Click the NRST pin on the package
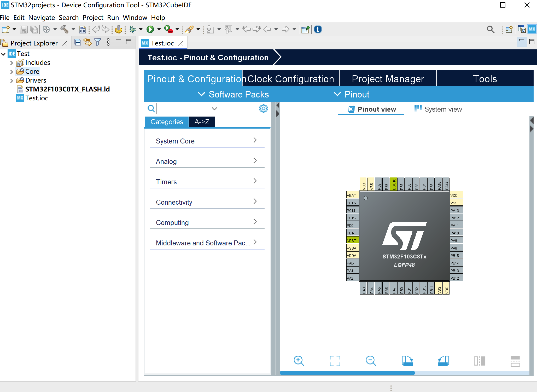537x392 pixels. pos(352,240)
